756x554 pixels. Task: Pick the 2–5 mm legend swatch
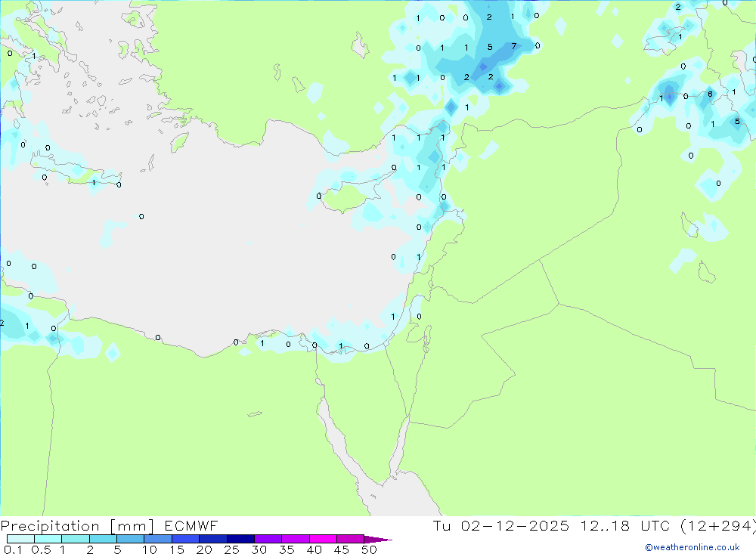(x=103, y=539)
